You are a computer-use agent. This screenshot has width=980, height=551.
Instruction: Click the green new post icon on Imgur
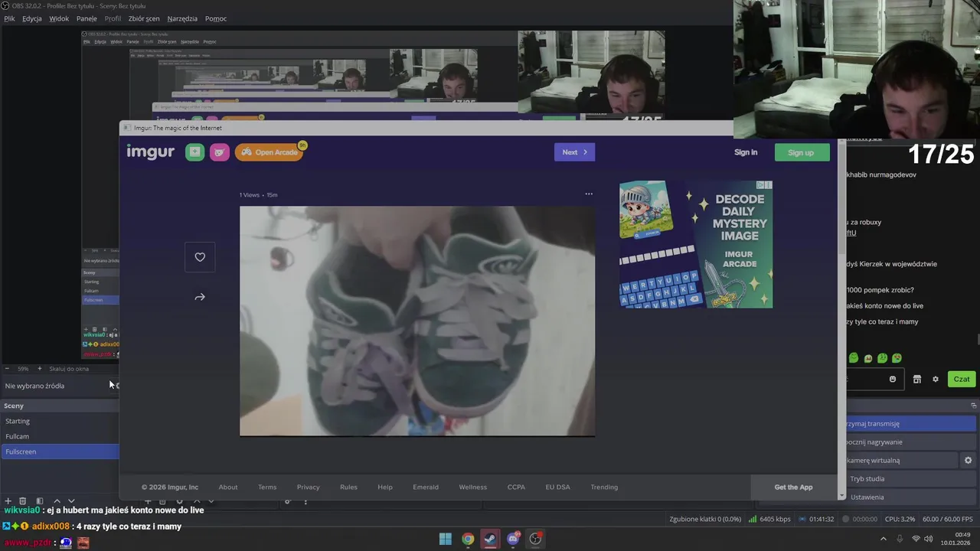[194, 152]
